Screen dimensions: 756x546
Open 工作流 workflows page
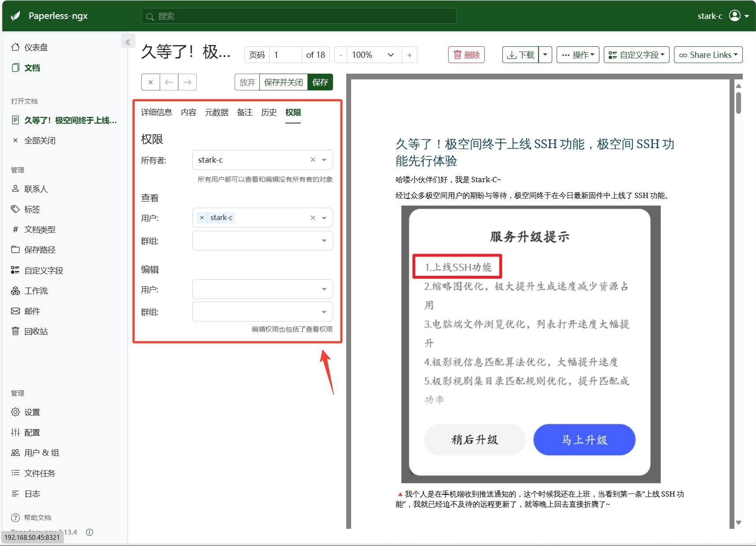[x=30, y=291]
